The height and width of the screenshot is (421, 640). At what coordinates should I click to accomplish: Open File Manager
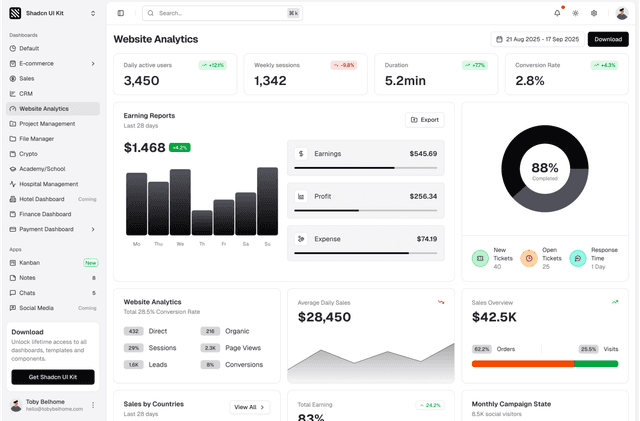(53, 139)
